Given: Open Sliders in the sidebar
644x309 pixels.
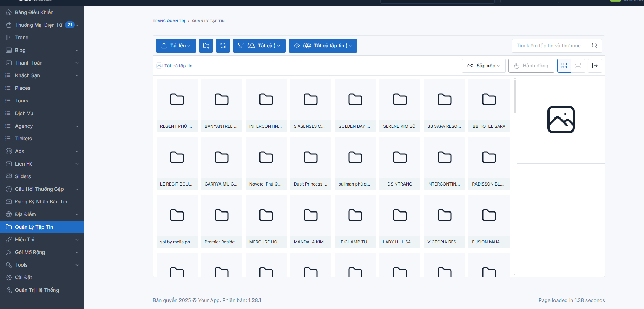Looking at the screenshot, I should 42,176.
